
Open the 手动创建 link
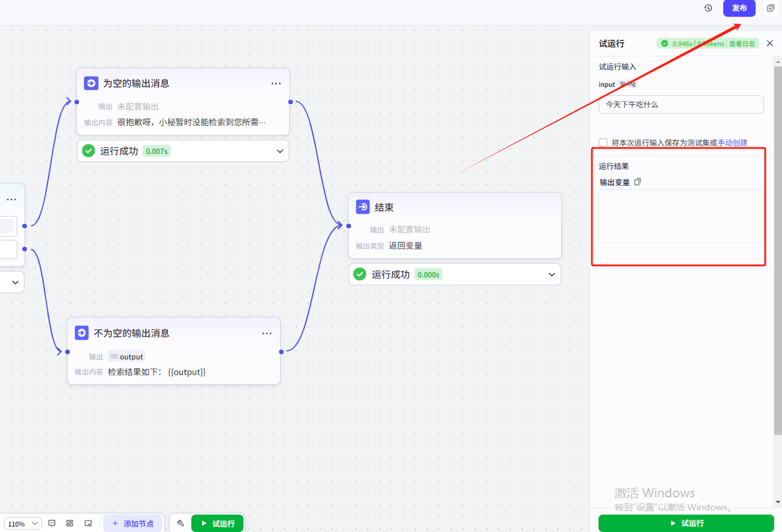pyautogui.click(x=733, y=142)
